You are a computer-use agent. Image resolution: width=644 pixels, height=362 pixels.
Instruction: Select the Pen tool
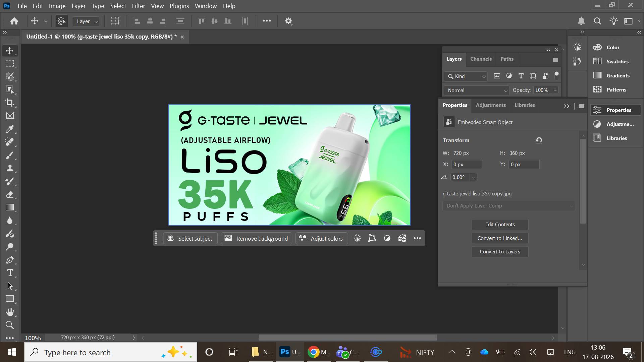10,260
